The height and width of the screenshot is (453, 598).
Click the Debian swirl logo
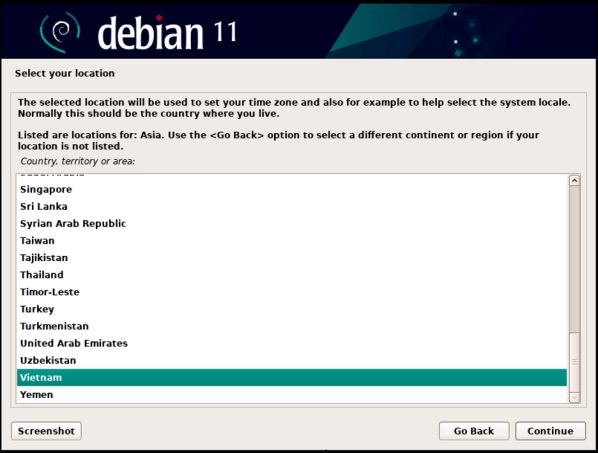(60, 32)
